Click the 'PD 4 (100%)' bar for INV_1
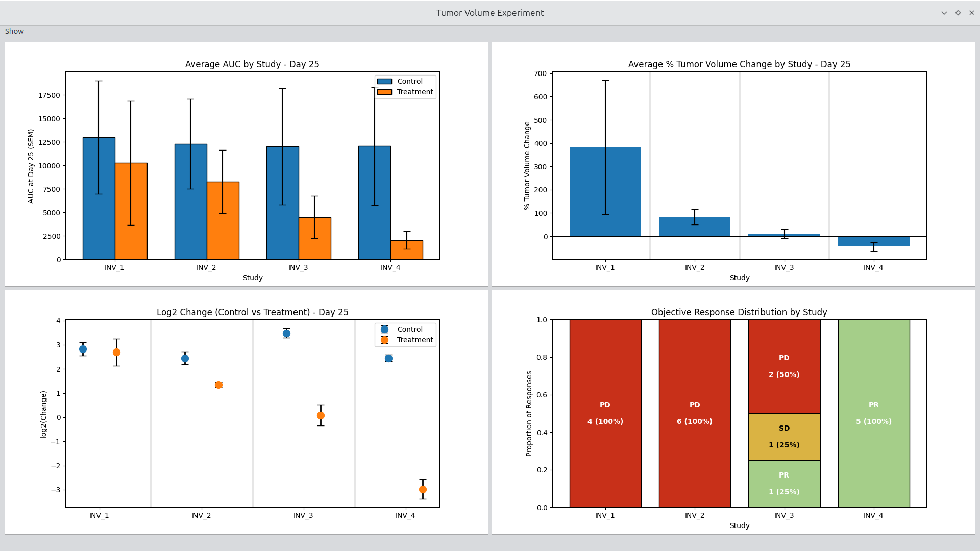 (x=605, y=413)
